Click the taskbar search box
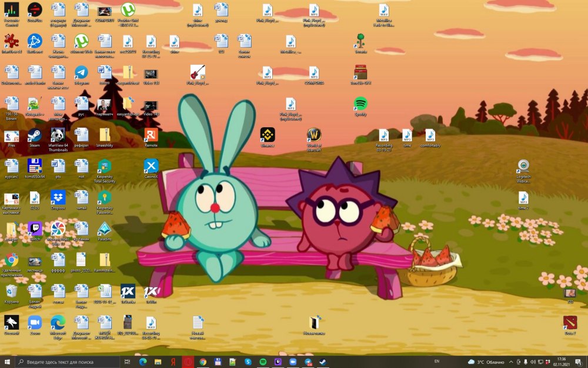Viewport: 588px width, 368px height. [x=67, y=362]
